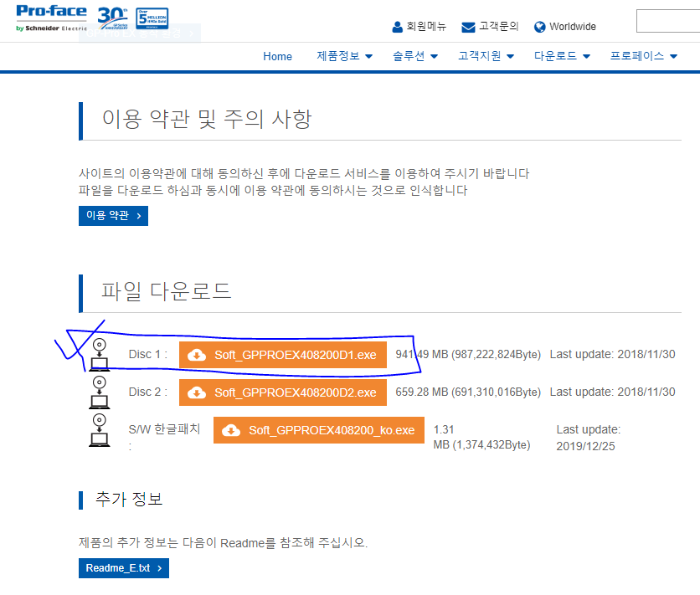Click the by Schneider Electric tagline

coord(51,28)
